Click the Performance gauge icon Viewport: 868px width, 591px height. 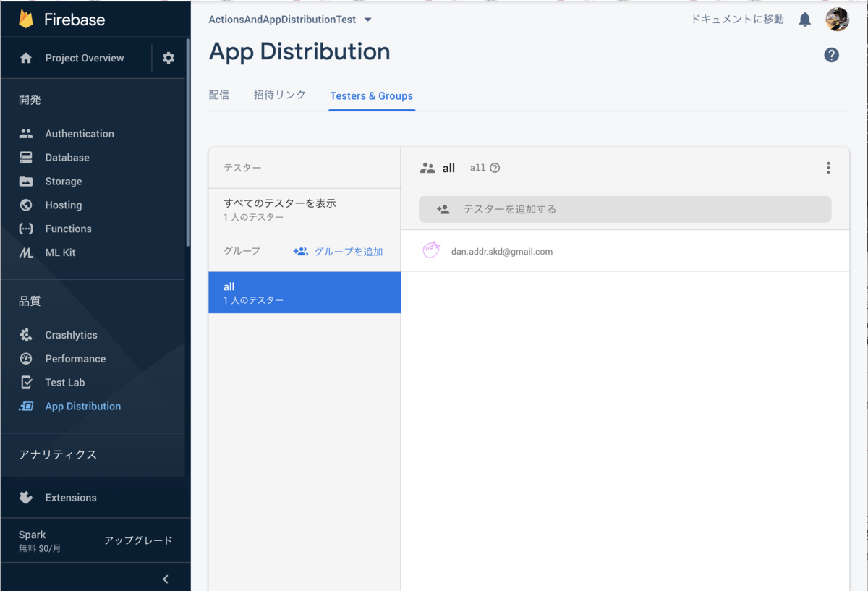tap(26, 359)
